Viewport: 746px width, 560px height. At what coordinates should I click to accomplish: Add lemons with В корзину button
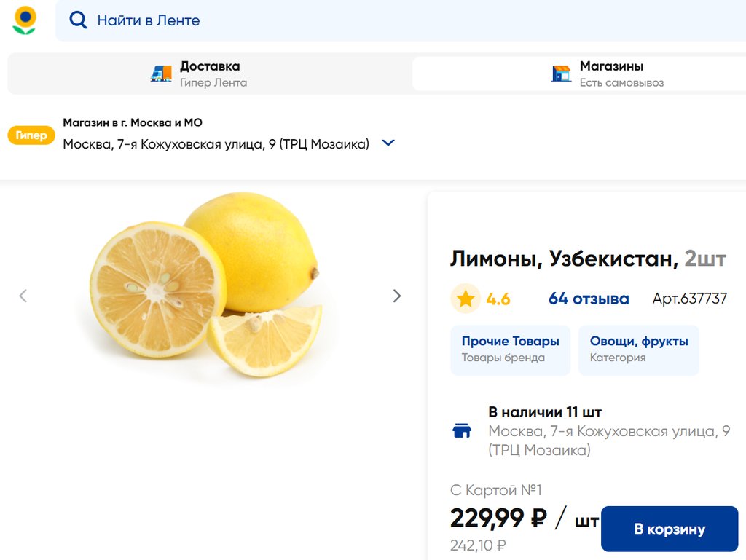669,529
